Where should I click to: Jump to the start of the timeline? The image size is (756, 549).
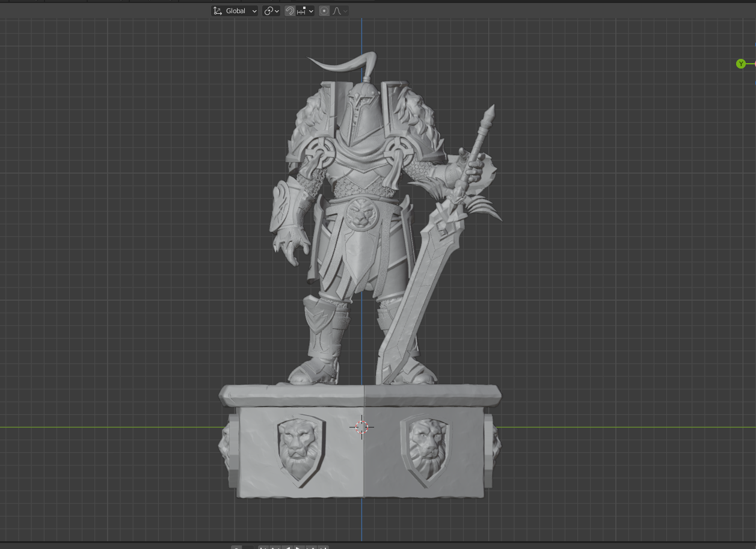263,548
